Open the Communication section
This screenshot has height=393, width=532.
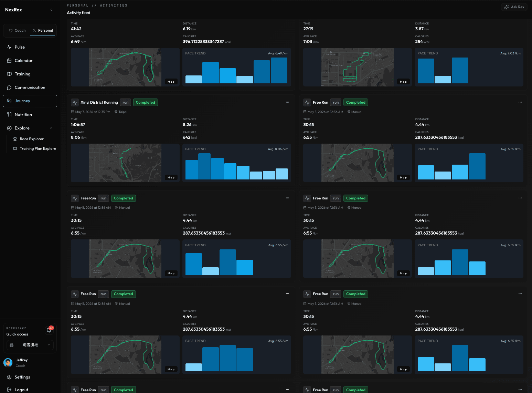point(30,87)
